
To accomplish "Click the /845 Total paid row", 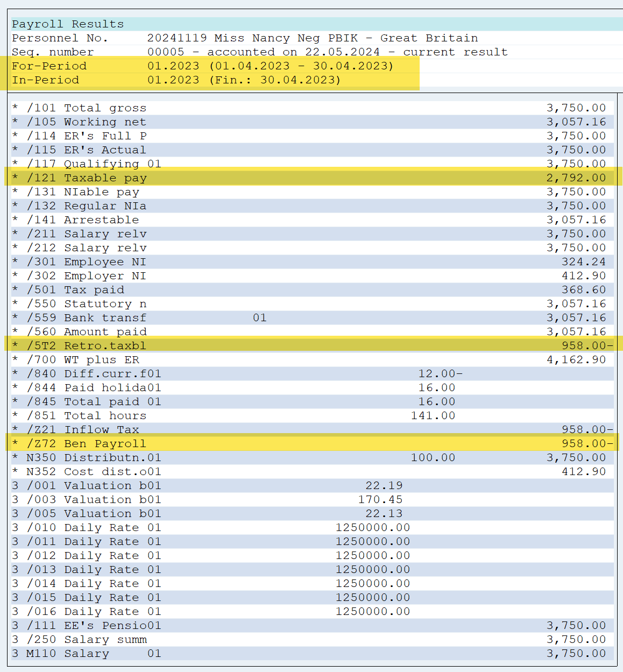I will pos(312,402).
